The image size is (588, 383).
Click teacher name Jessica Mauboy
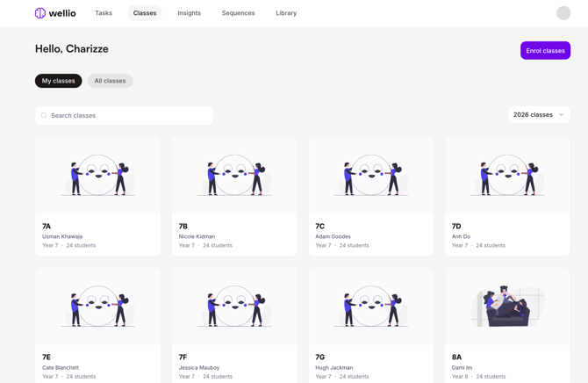coord(199,367)
